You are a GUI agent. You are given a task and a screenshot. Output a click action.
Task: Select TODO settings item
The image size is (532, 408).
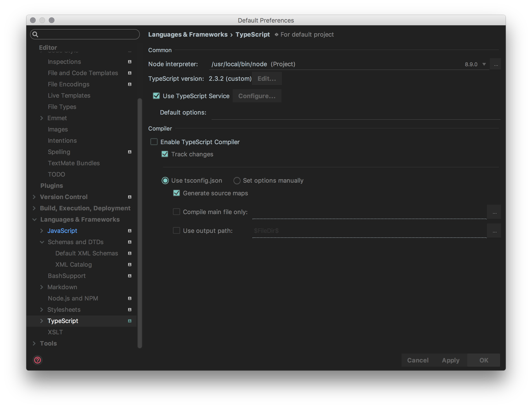(x=56, y=174)
